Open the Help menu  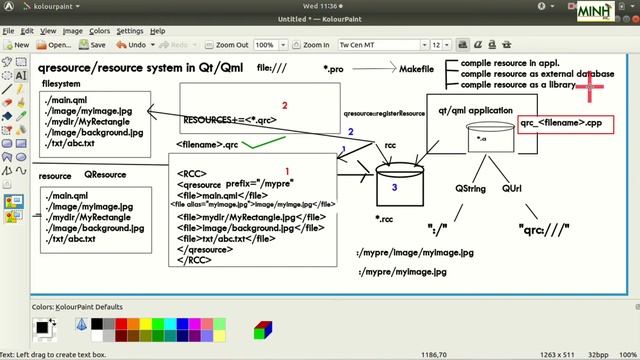click(158, 31)
